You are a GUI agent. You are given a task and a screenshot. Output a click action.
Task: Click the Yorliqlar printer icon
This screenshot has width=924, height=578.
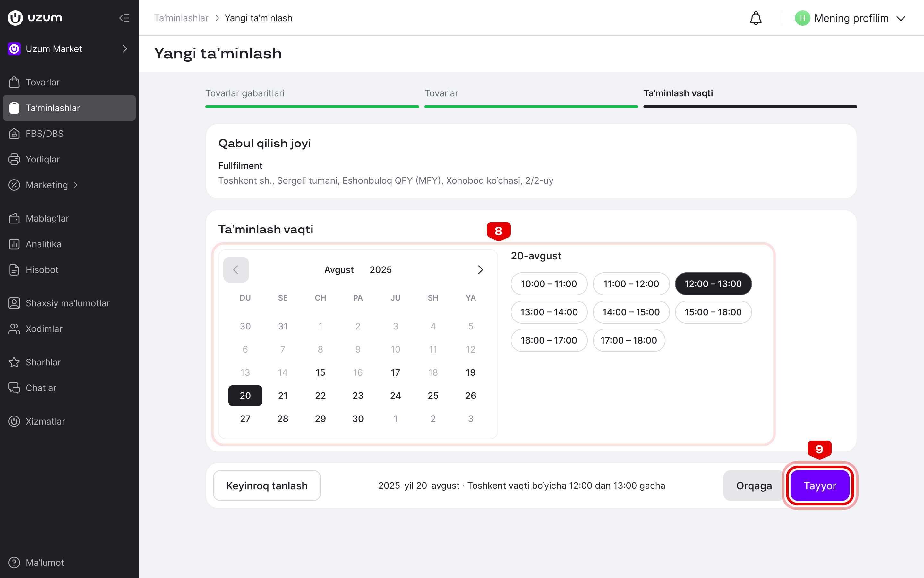(x=14, y=159)
